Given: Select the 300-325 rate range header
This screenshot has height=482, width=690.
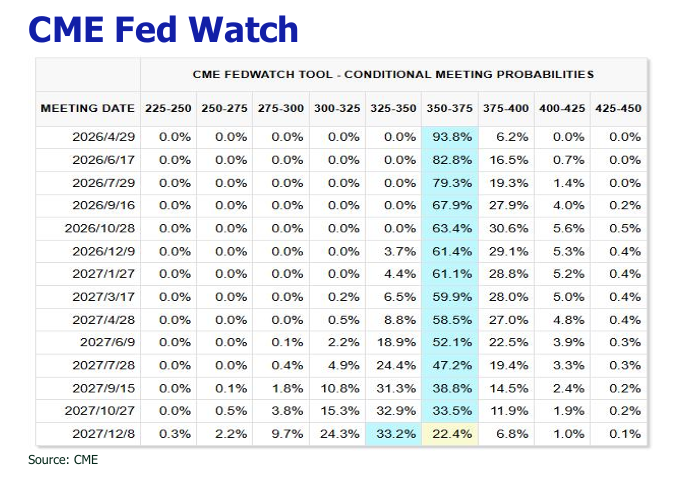Looking at the screenshot, I should click(x=338, y=108).
